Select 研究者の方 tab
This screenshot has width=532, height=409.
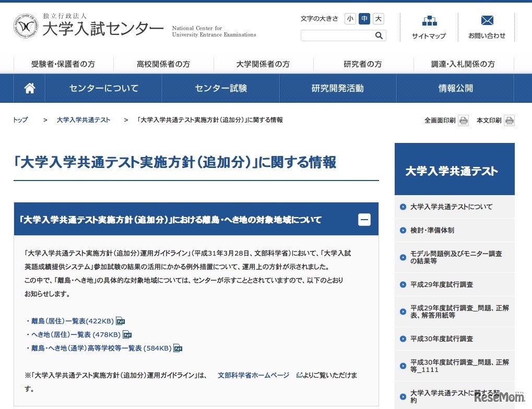click(x=363, y=64)
